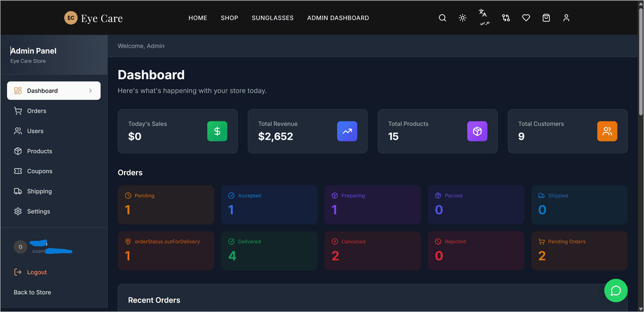Click the Products box icon in sidebar

coord(18,151)
